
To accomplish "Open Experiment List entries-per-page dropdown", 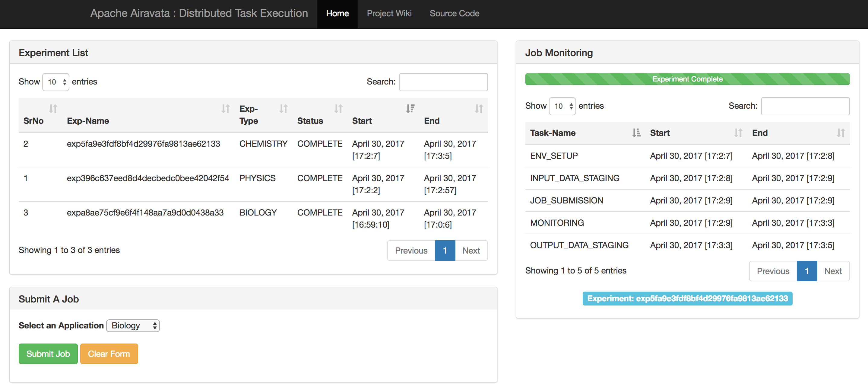I will pos(56,82).
